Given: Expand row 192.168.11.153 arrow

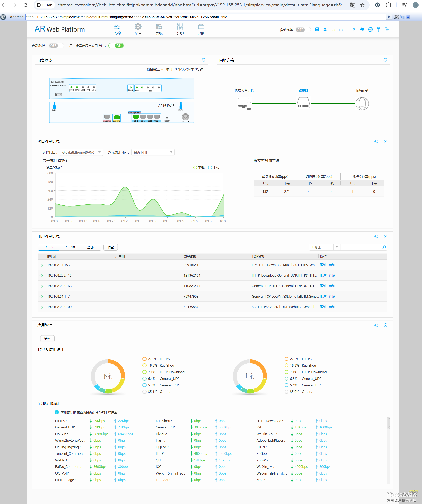Looking at the screenshot, I should [41, 265].
